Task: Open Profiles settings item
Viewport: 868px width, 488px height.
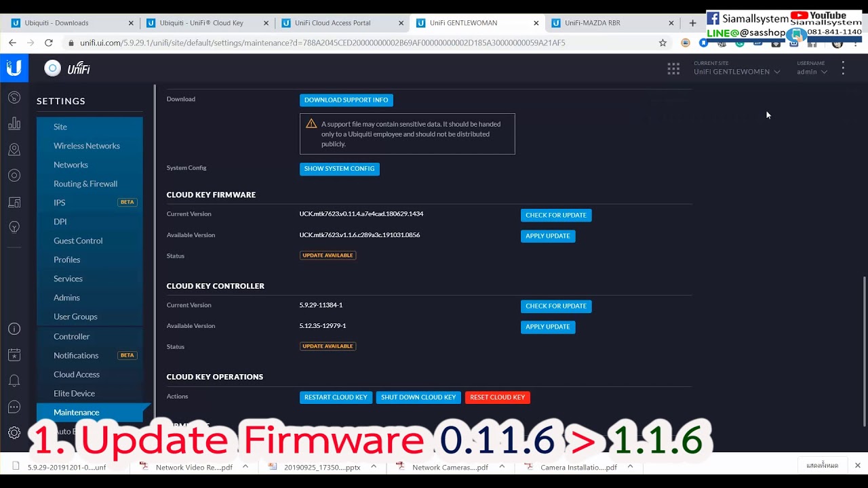Action: pos(90,260)
